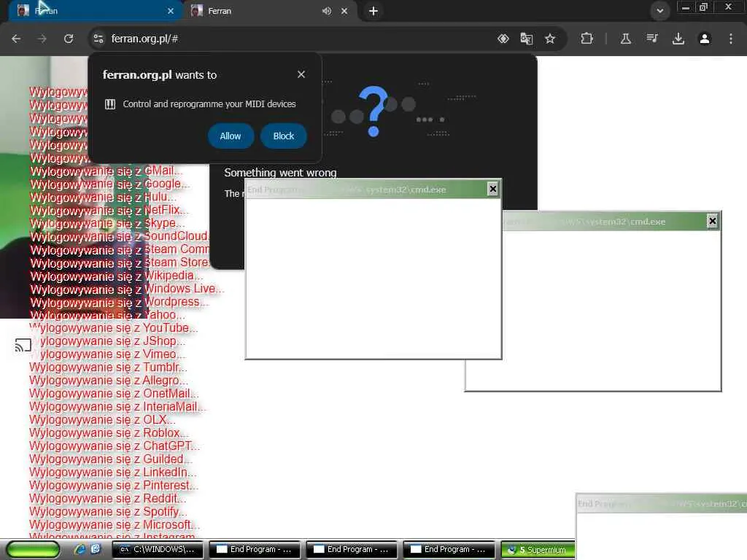Open the third End Program taskbar item
This screenshot has height=560, width=747.
pos(449,550)
